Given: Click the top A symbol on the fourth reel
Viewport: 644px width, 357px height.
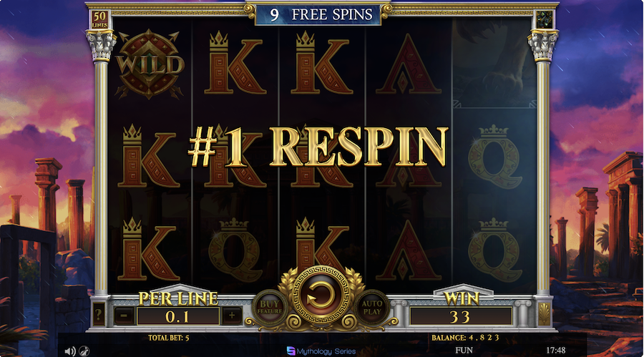Looking at the screenshot, I should 409,64.
